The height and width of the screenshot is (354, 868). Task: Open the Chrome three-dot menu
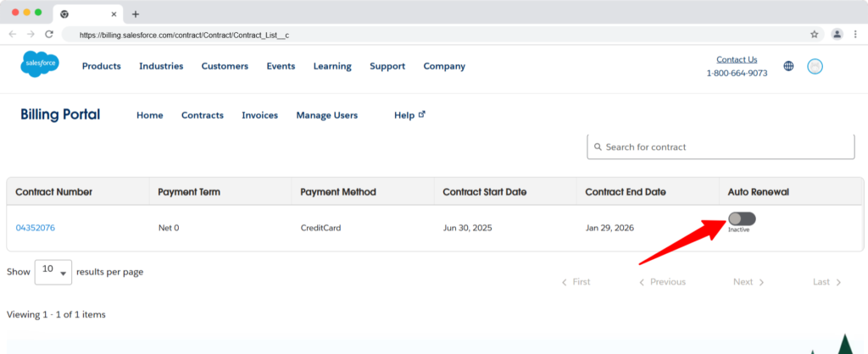tap(856, 34)
